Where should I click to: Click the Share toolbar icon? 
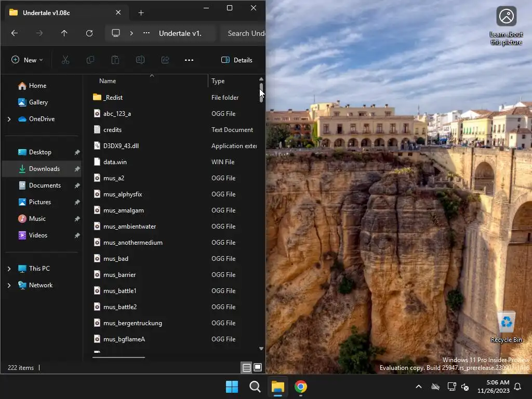[x=165, y=60]
